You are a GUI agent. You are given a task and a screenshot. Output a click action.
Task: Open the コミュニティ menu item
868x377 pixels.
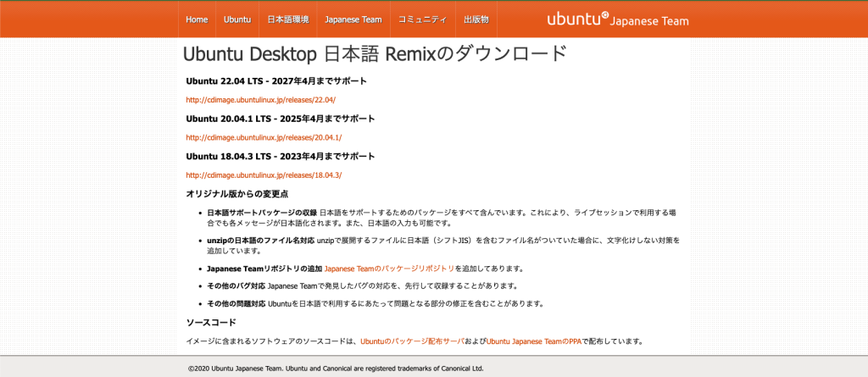tap(423, 19)
